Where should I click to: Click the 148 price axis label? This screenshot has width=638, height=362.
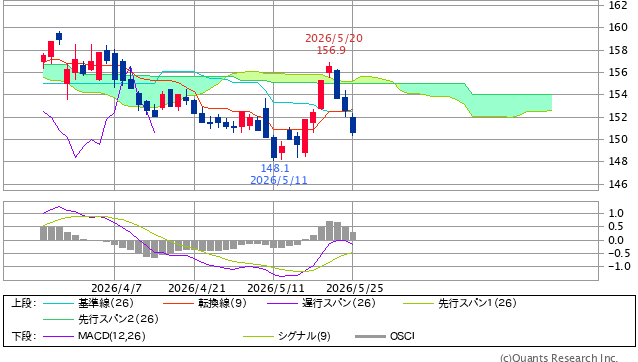[618, 161]
